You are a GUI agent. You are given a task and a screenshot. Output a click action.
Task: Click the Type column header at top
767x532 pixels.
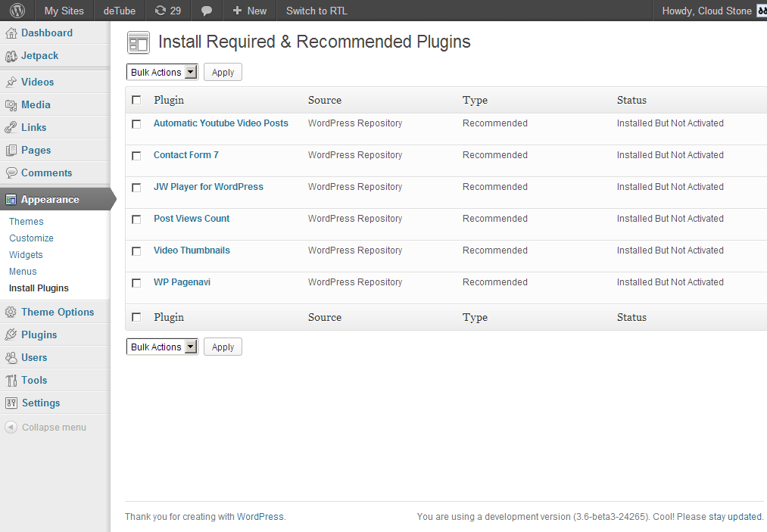pos(475,100)
